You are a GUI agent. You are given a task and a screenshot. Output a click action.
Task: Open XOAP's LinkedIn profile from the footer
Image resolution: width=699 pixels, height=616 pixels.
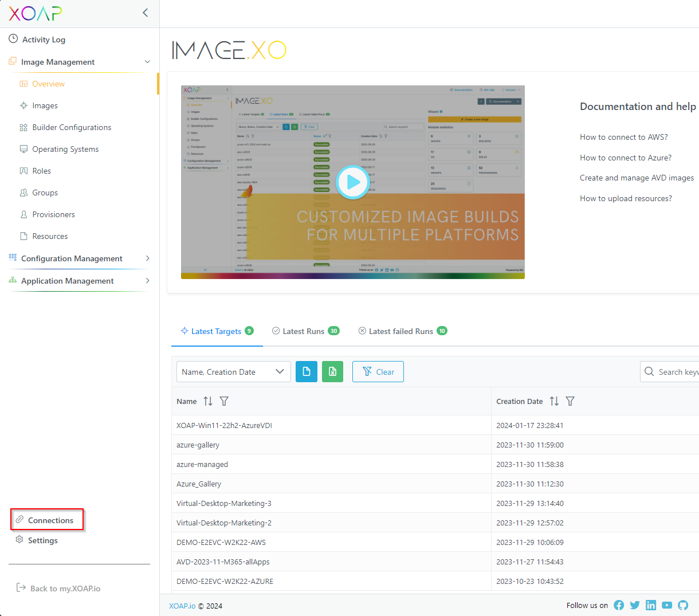click(x=651, y=605)
